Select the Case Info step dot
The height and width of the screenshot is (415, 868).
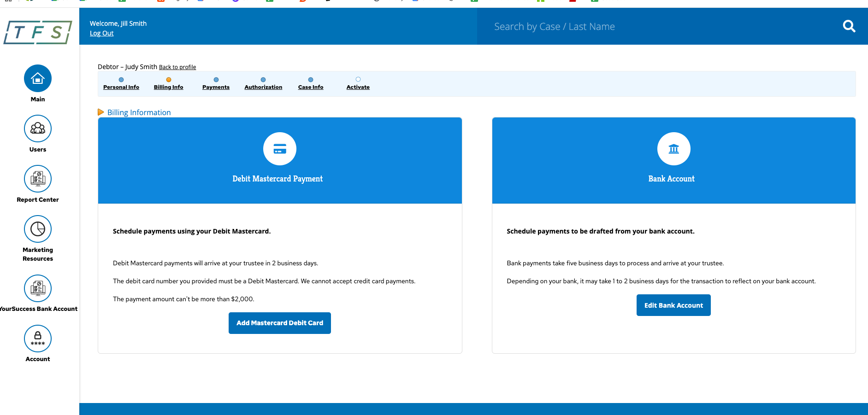(x=311, y=80)
